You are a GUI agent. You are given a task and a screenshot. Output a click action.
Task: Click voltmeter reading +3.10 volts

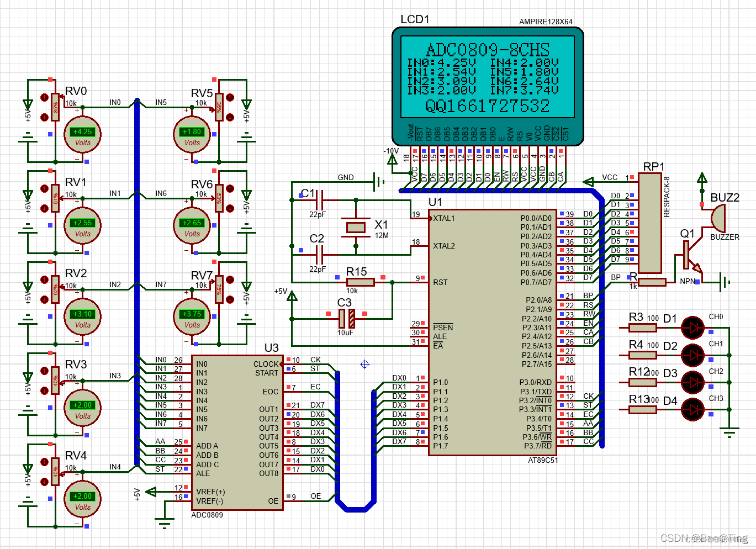[83, 316]
